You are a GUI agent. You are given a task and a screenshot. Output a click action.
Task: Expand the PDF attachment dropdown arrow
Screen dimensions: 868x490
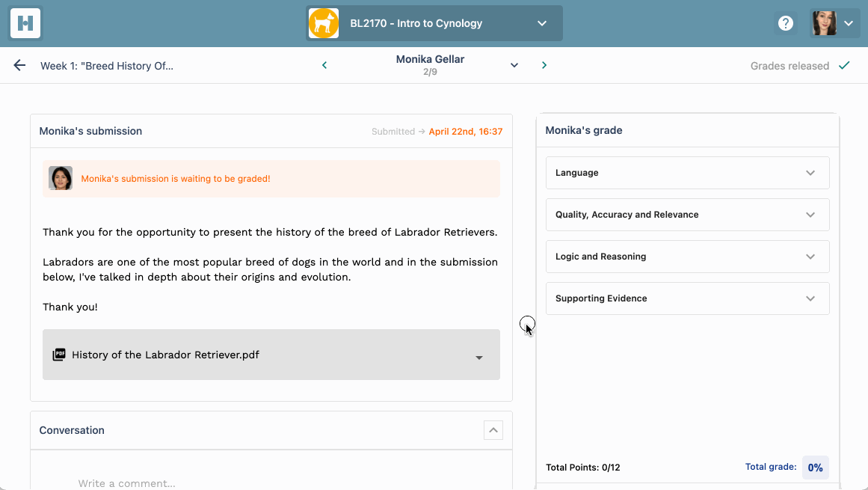478,358
